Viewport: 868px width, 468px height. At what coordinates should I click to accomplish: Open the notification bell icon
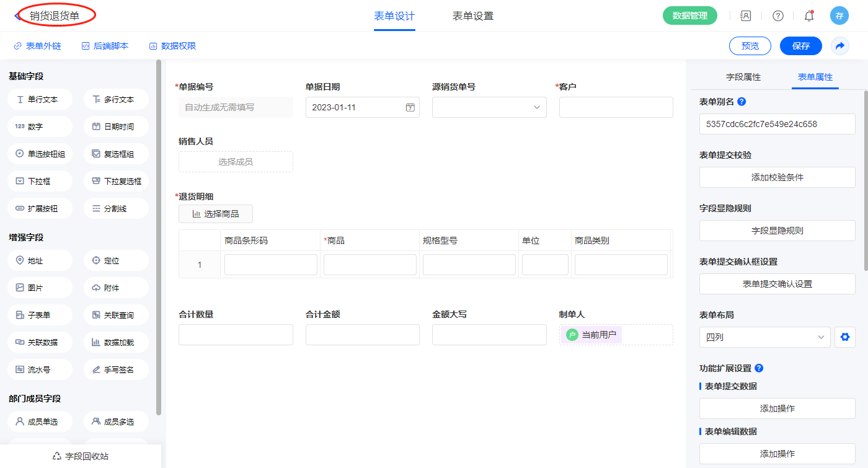pyautogui.click(x=808, y=15)
